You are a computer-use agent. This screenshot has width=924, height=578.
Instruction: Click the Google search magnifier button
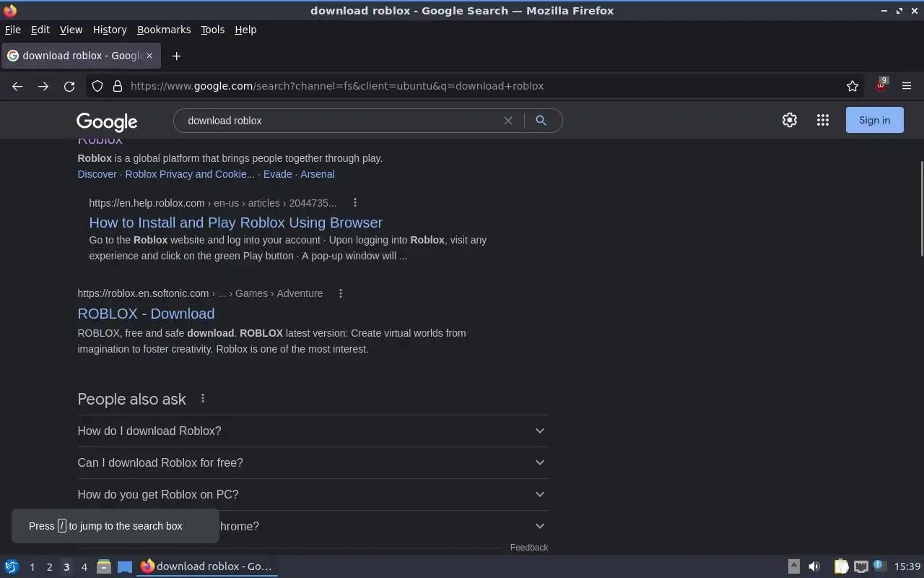click(x=541, y=121)
